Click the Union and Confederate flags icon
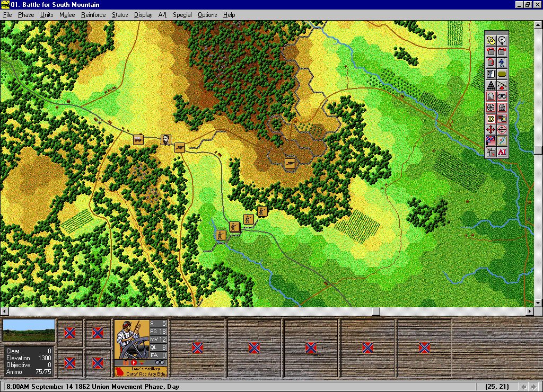The image size is (543, 392). coord(491,141)
